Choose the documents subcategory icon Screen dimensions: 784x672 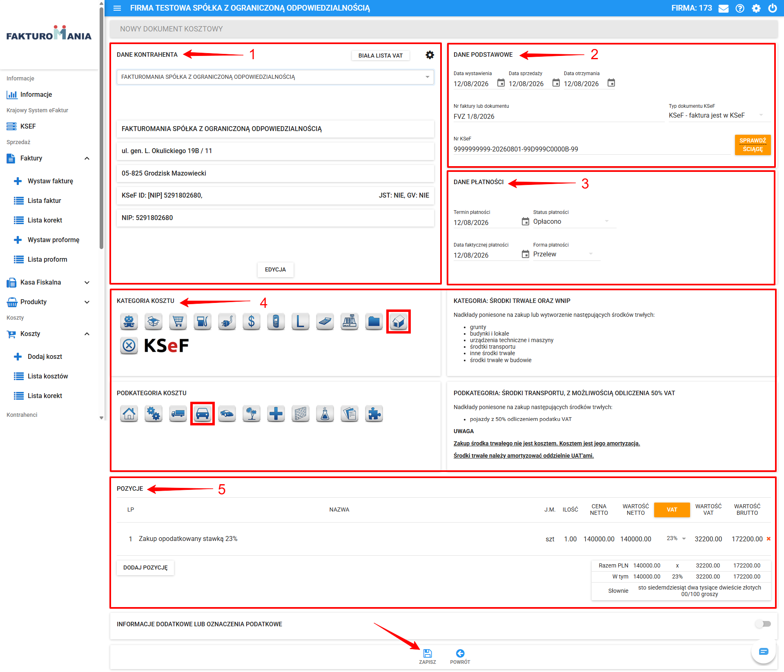click(x=350, y=414)
